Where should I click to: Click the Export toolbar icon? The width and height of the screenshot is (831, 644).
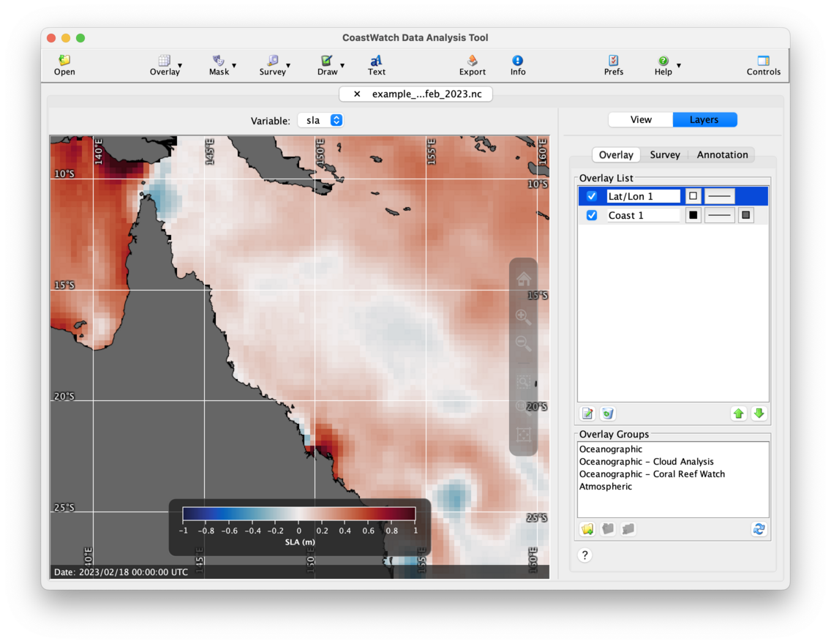(x=472, y=64)
